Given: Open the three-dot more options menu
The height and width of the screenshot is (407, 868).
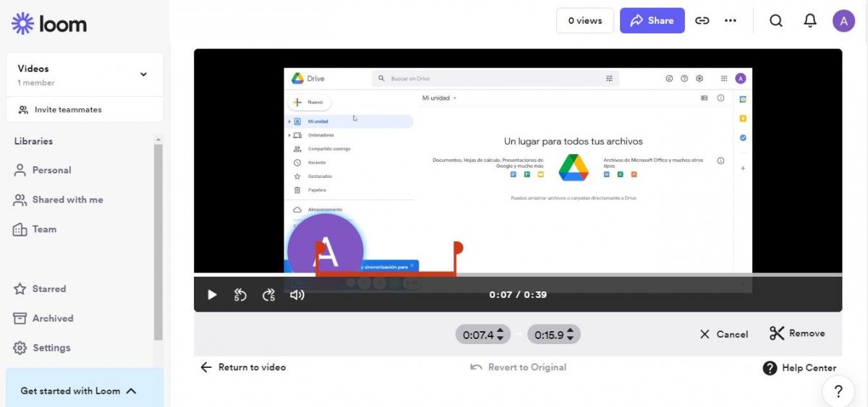Looking at the screenshot, I should 731,20.
